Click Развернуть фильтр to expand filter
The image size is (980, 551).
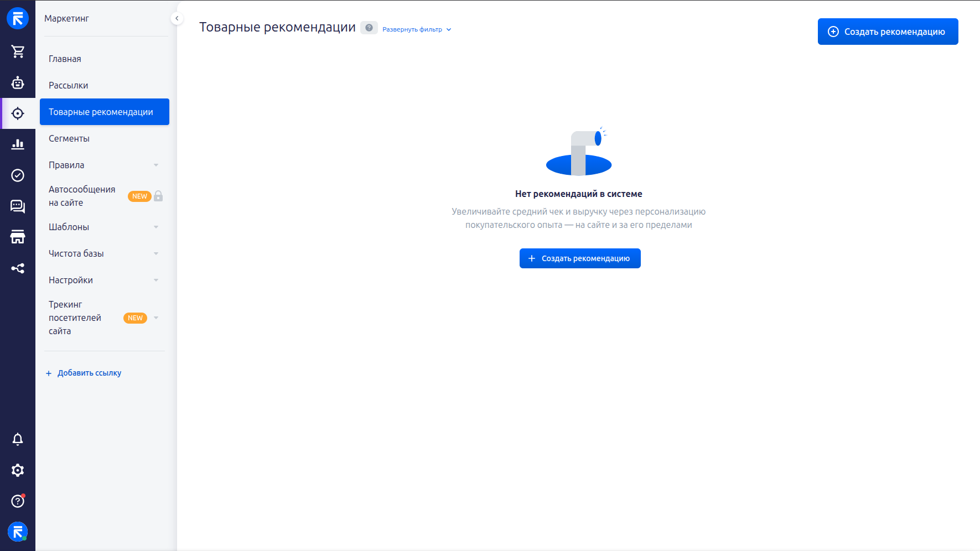416,30
